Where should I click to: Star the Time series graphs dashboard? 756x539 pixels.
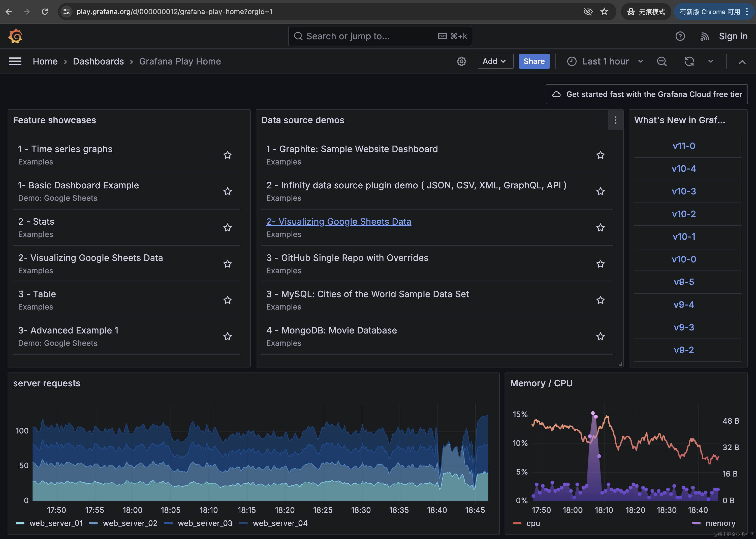(228, 155)
